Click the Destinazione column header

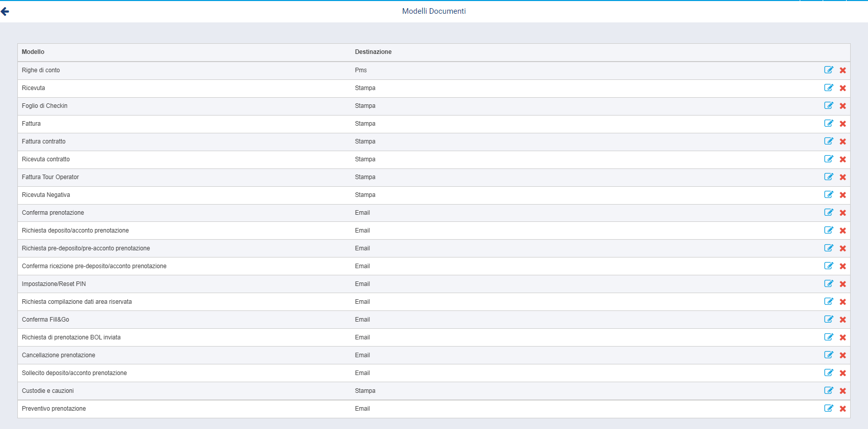point(373,52)
